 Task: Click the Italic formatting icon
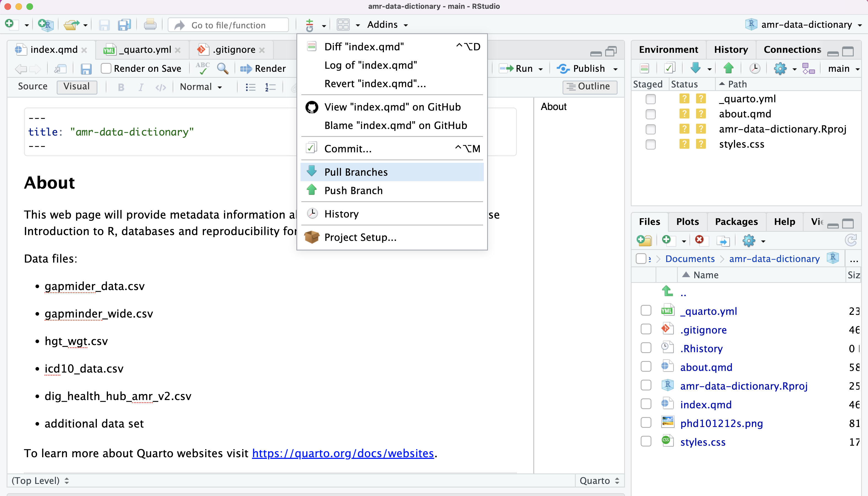point(141,87)
